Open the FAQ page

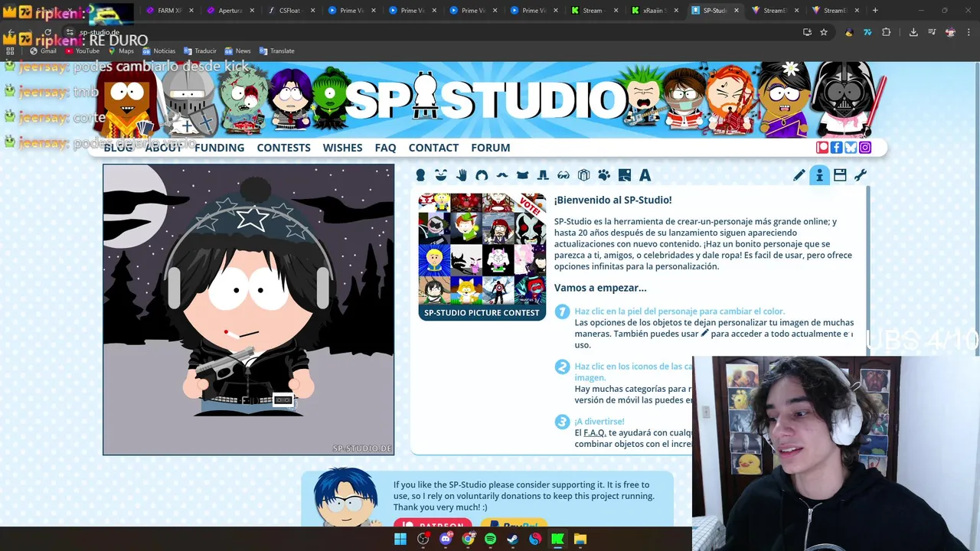385,148
